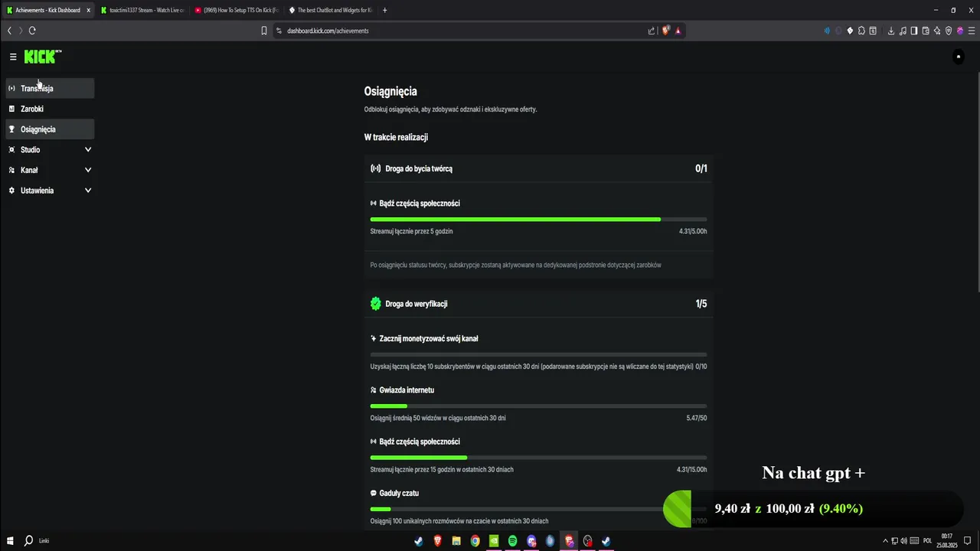Reload the current page
This screenshot has width=980, height=551.
click(x=32, y=31)
